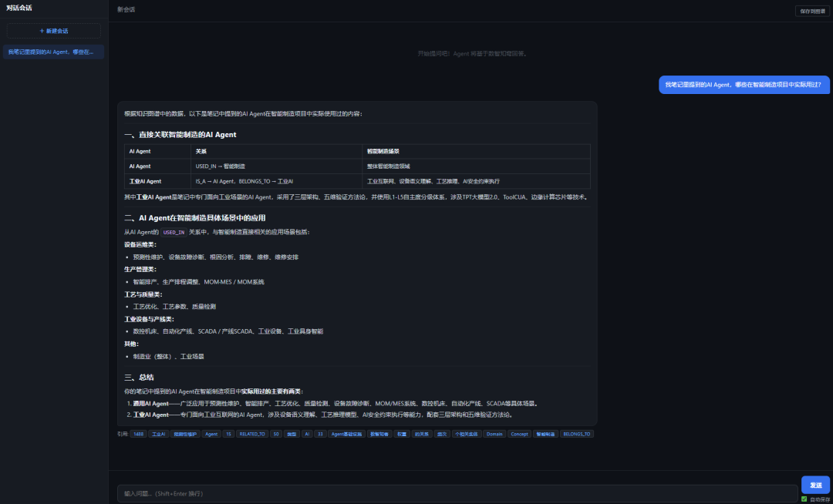This screenshot has width=833, height=504.
Task: Click the 其他 subheading
Action: click(x=132, y=344)
